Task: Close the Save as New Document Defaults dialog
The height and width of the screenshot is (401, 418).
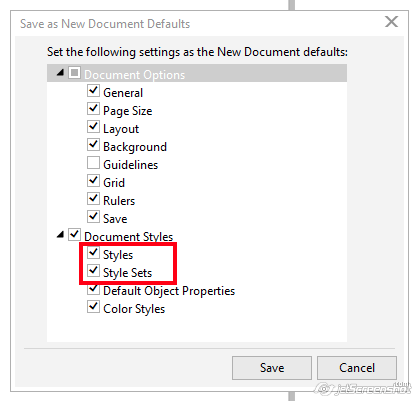Action: [x=391, y=22]
